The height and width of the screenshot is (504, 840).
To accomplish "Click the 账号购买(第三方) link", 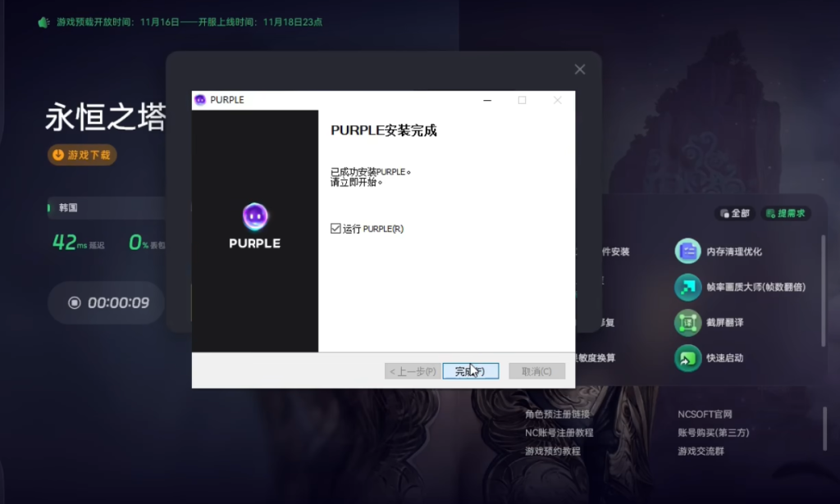I will pyautogui.click(x=713, y=433).
